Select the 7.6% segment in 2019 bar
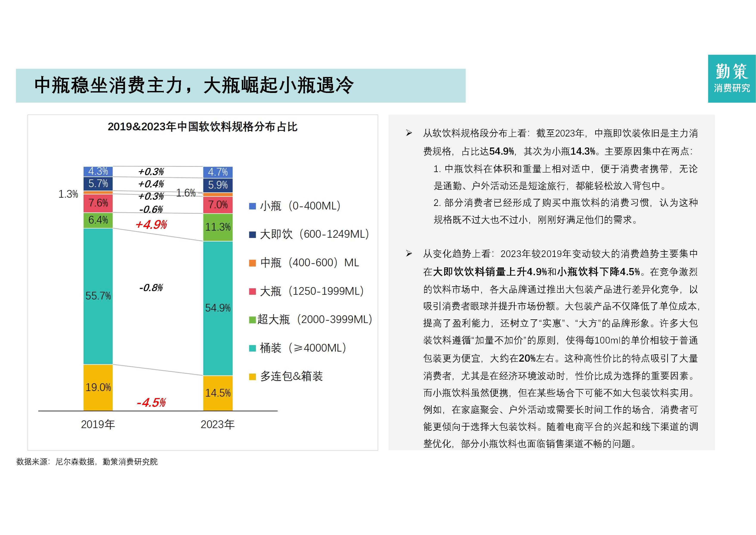 [98, 203]
